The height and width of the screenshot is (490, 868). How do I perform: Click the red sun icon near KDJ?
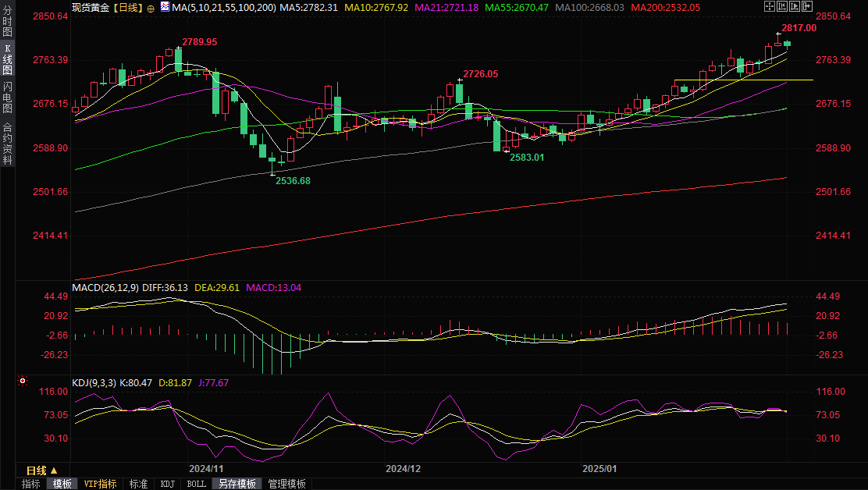[22, 382]
